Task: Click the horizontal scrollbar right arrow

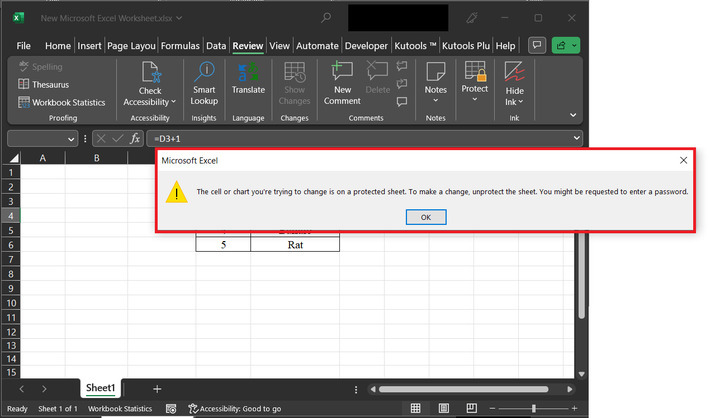Action: click(x=570, y=389)
